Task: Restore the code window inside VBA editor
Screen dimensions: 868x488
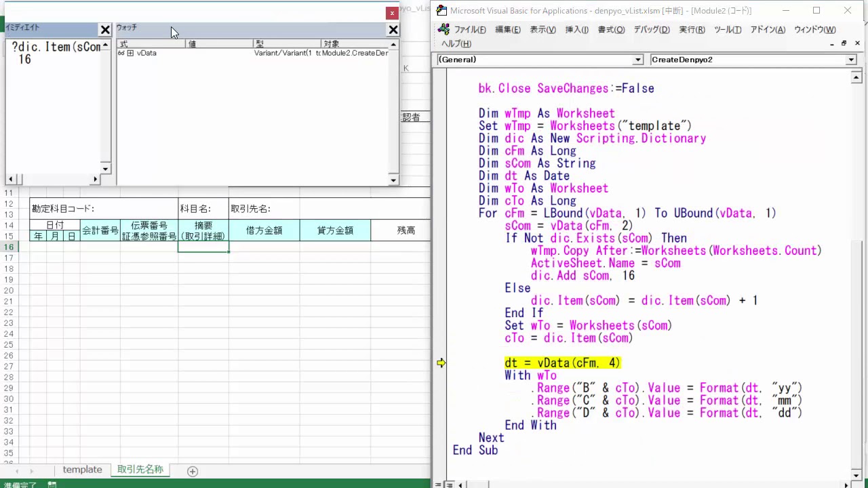Action: tap(844, 43)
